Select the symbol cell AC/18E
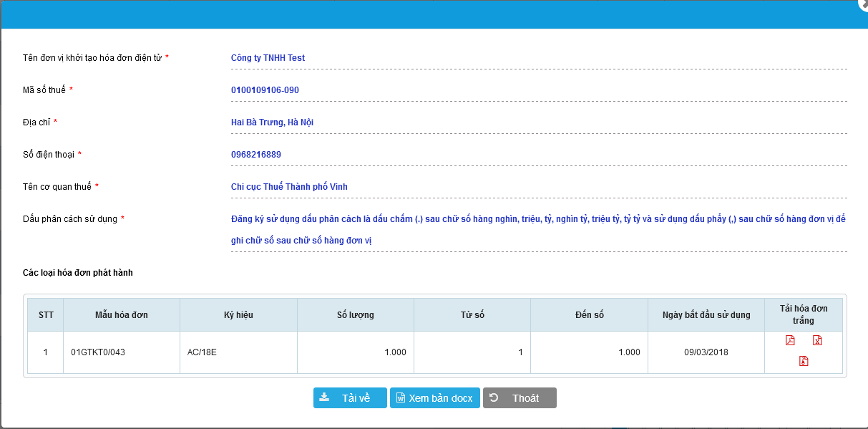 click(202, 352)
